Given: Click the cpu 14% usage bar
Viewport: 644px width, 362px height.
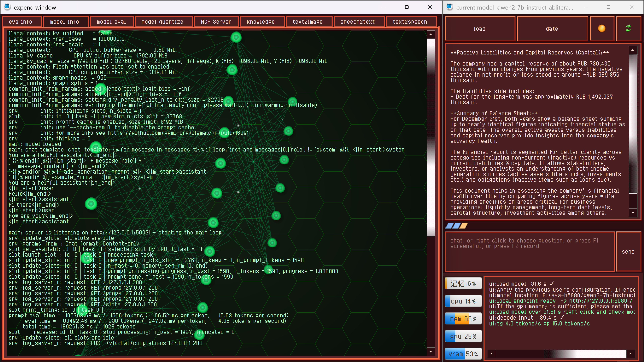Looking at the screenshot, I should 463,301.
